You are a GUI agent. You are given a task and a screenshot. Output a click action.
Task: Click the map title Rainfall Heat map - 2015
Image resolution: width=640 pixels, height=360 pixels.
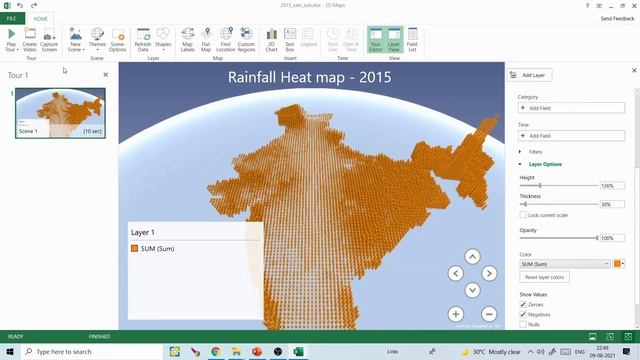click(309, 77)
